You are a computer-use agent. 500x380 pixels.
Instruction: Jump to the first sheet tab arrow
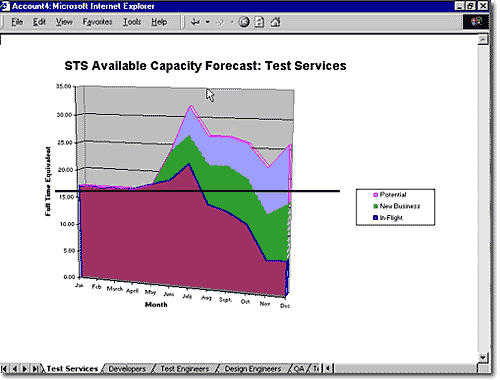[5, 369]
